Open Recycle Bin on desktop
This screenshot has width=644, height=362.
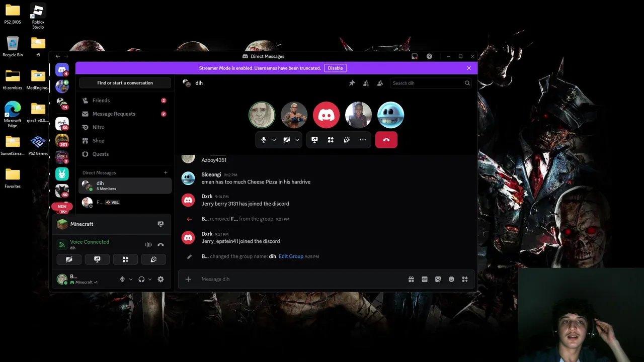(13, 46)
